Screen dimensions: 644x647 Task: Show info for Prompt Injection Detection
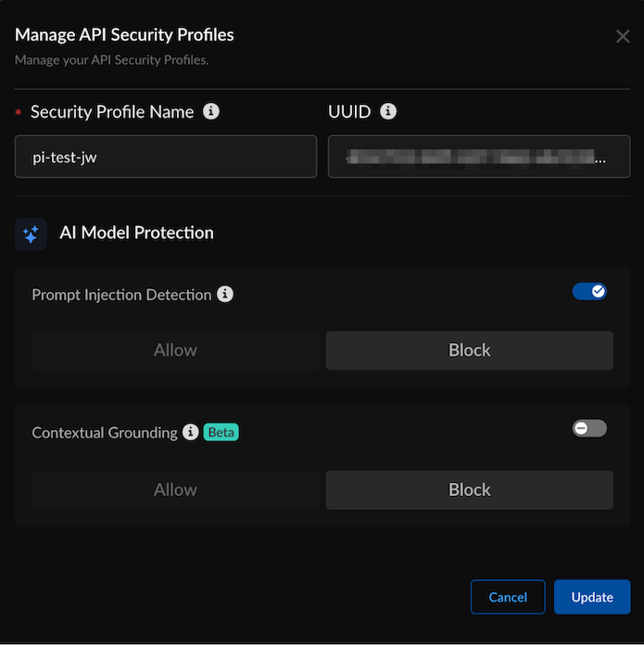[225, 295]
